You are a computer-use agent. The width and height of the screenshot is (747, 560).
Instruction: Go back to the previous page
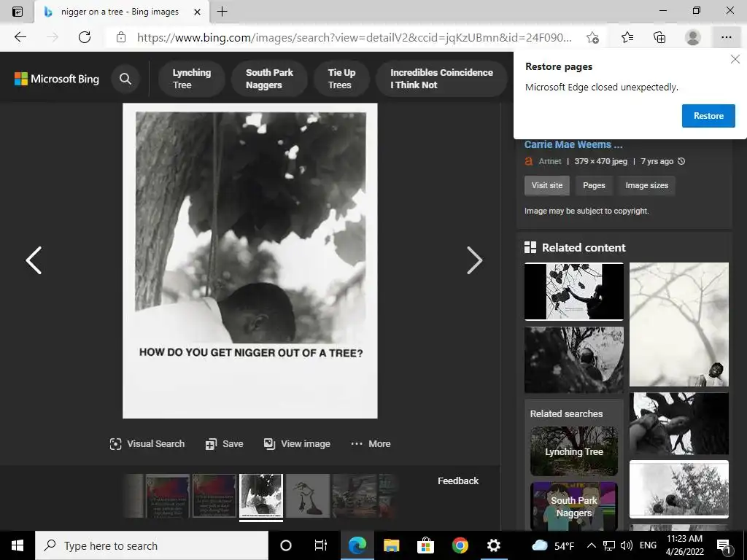coord(20,37)
